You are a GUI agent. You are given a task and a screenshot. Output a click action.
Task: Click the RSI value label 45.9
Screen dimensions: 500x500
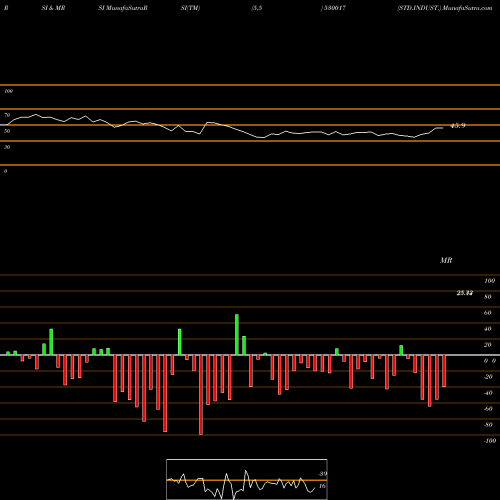[x=458, y=126]
